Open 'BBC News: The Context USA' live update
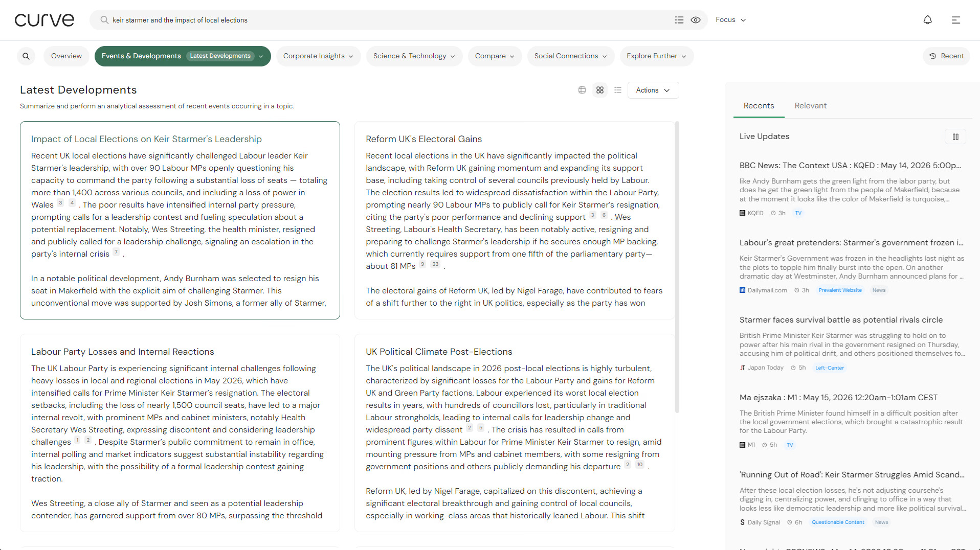The width and height of the screenshot is (980, 550). tap(850, 166)
